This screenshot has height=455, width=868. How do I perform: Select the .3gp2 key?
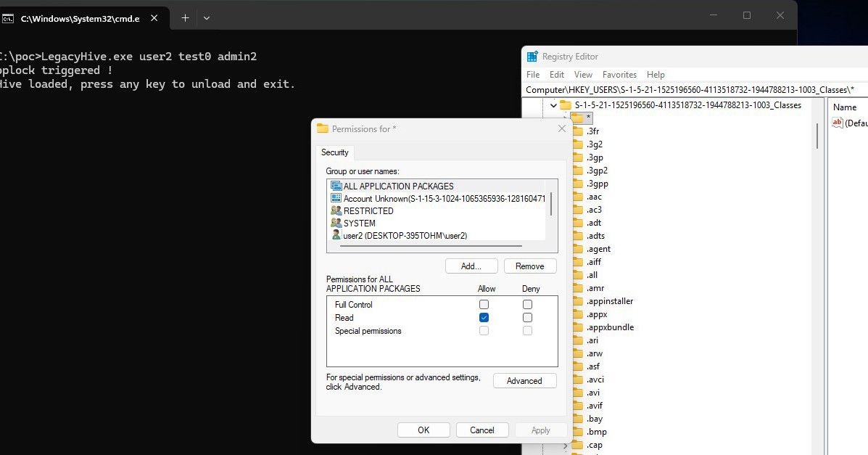pos(598,170)
